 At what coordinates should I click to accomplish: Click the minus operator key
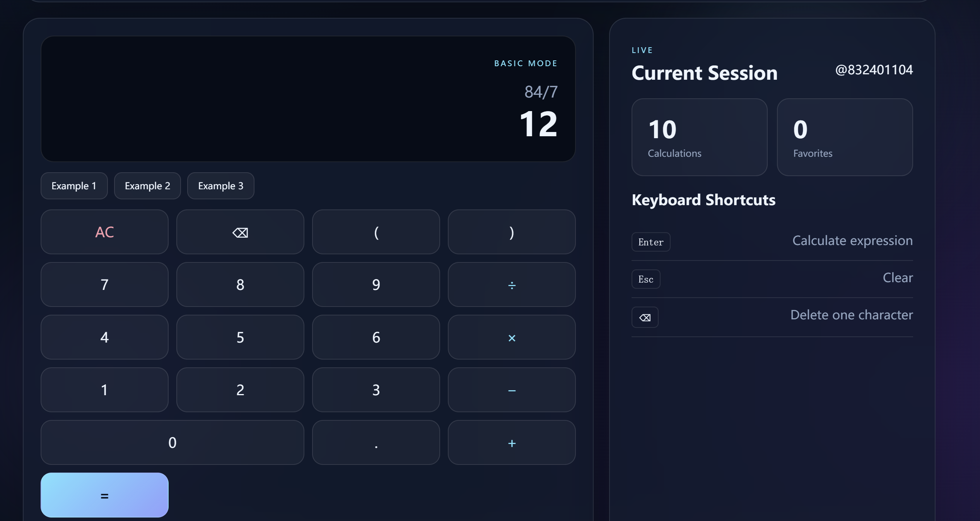[511, 390]
